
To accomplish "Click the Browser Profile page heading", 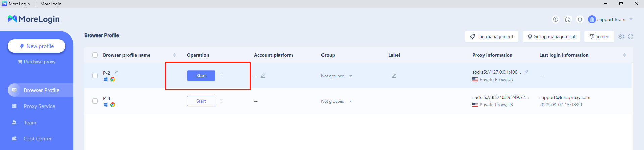I will click(102, 35).
